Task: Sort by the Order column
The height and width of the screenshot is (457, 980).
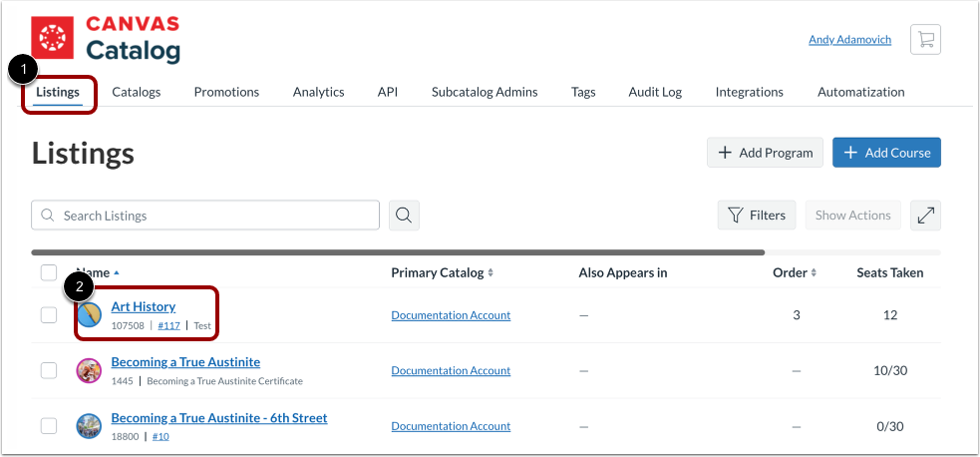Action: [x=795, y=272]
